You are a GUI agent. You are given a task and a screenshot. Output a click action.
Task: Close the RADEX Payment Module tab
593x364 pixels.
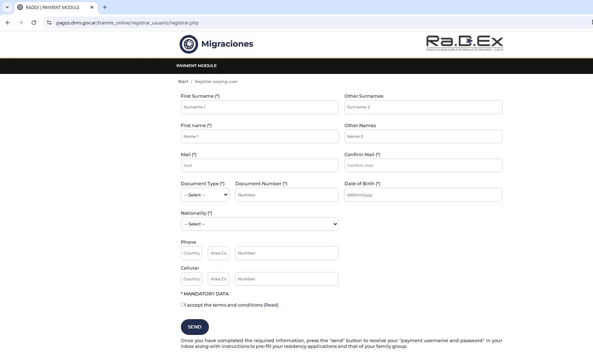(92, 7)
